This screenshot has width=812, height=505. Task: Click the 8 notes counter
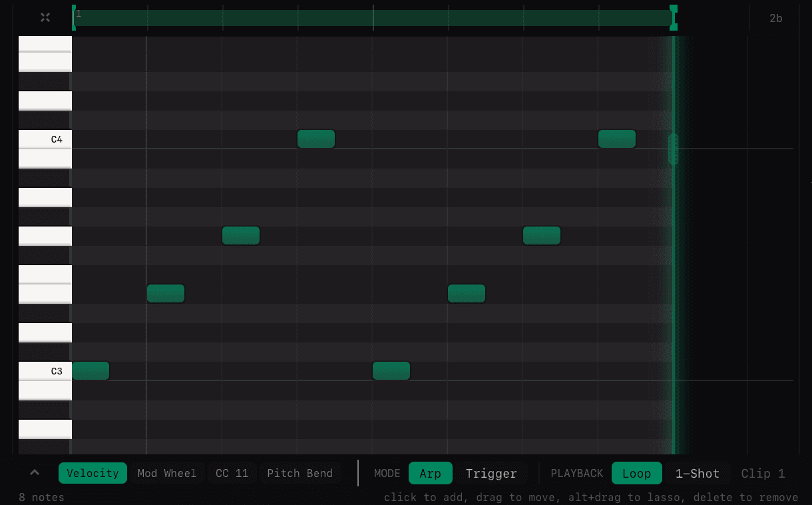pos(42,497)
